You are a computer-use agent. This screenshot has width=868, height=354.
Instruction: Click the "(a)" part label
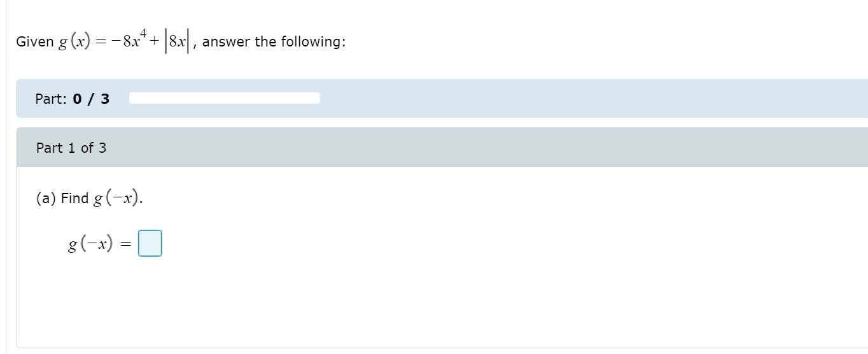[x=46, y=199]
